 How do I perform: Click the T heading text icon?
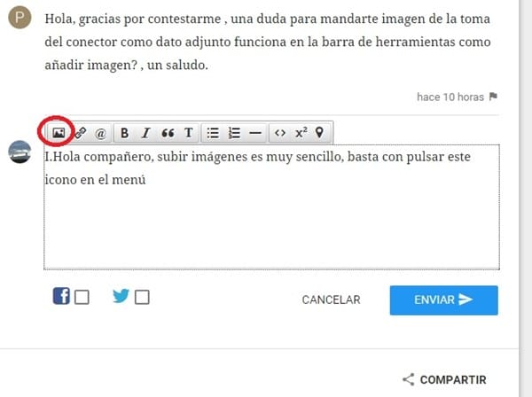tap(189, 133)
